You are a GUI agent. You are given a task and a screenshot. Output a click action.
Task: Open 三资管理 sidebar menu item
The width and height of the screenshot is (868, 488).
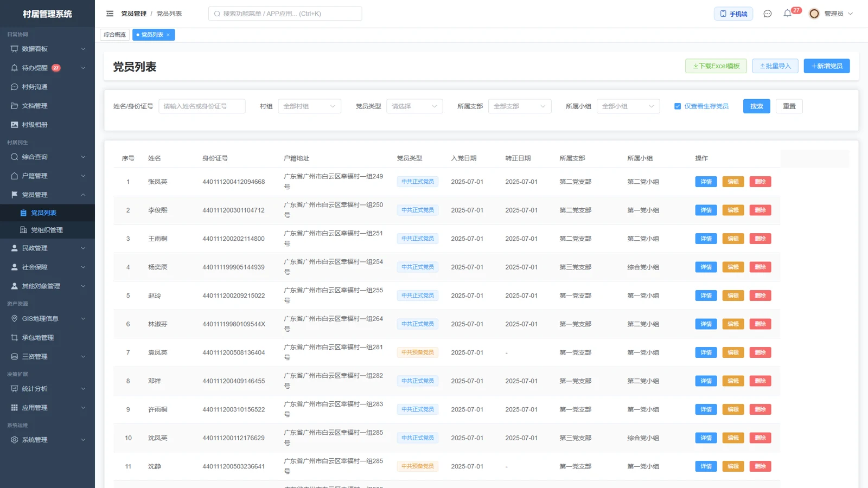click(x=47, y=357)
